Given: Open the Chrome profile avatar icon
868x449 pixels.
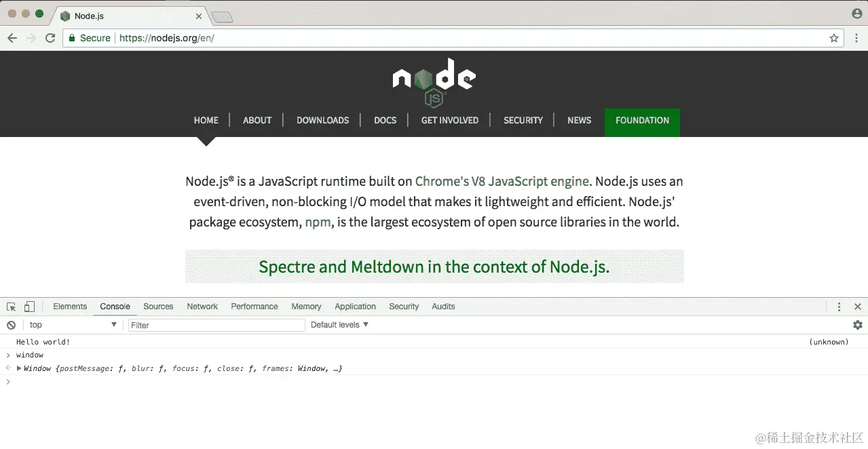Looking at the screenshot, I should coord(856,14).
